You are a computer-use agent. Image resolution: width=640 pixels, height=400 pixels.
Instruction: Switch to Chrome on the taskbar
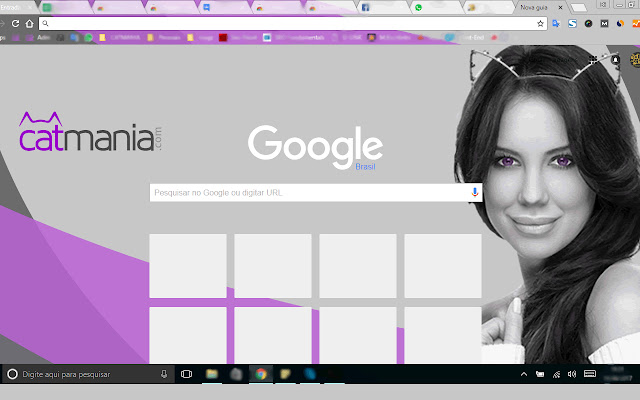261,374
